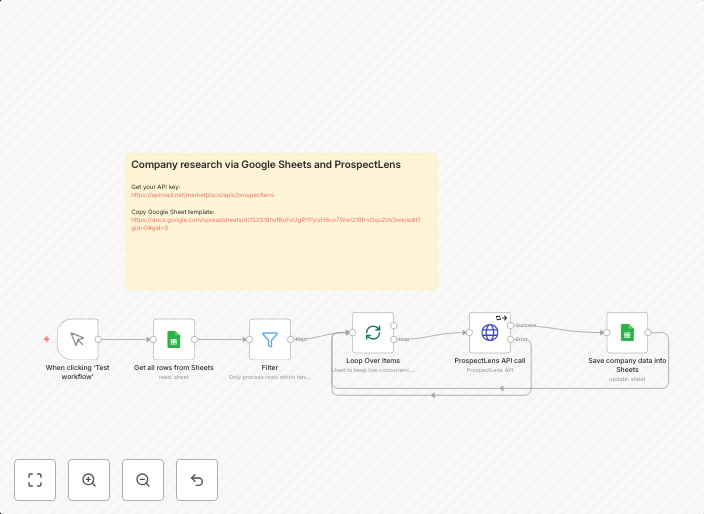Open the Google Sheet template link
The image size is (704, 514).
276,224
